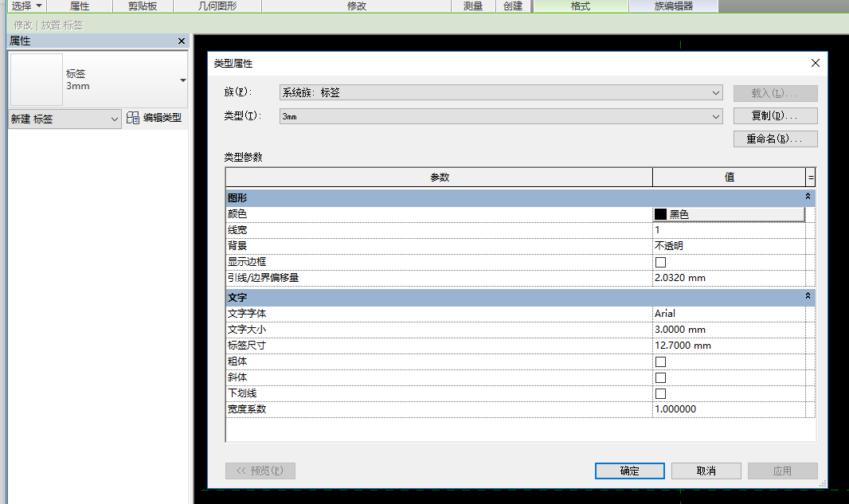Click the 标签尺寸 12.7000 mm value
The image size is (849, 504).
(729, 346)
